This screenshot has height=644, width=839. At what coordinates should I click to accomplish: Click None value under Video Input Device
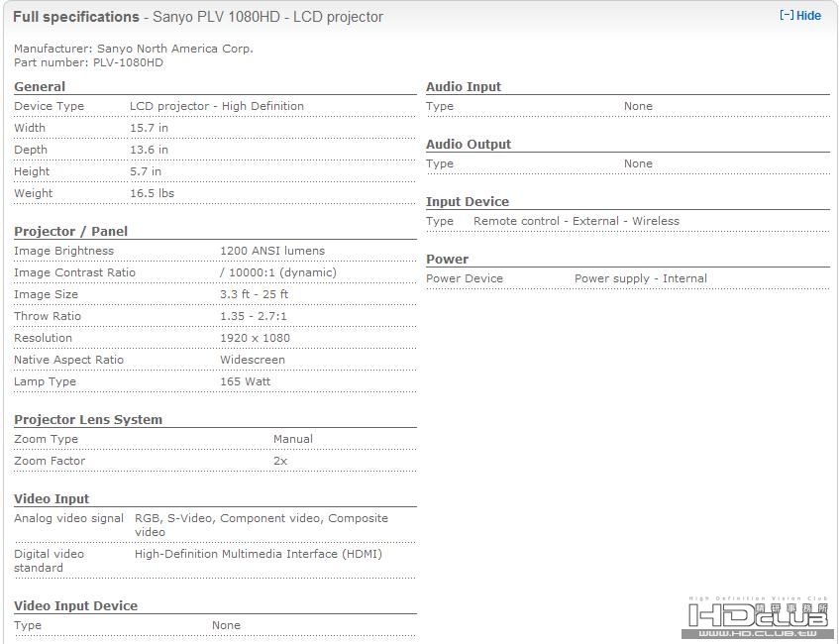tap(226, 625)
